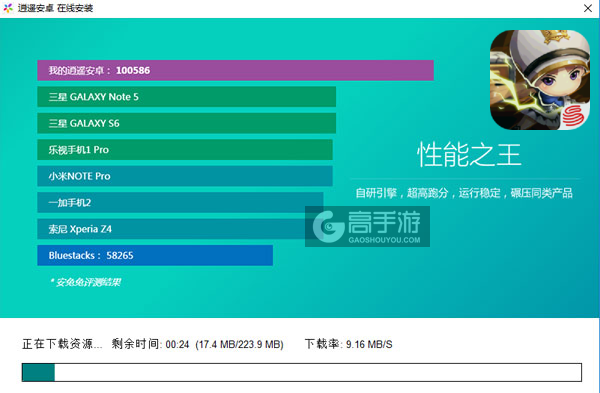Close the installer window
The image size is (600, 393).
point(588,8)
